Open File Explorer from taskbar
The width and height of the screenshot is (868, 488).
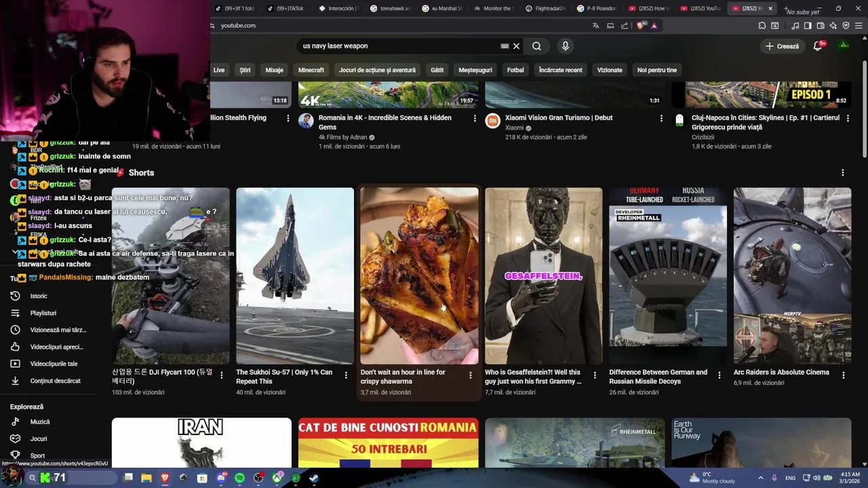146,478
